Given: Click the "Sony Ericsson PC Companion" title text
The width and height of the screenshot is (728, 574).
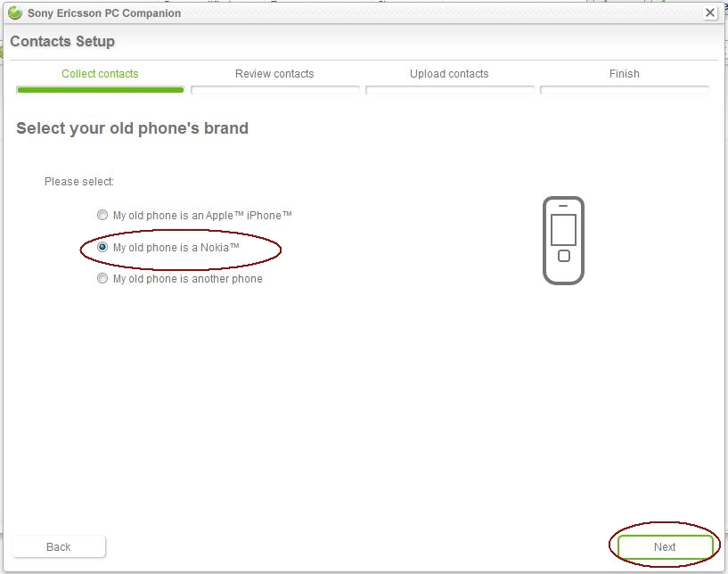Looking at the screenshot, I should pos(104,13).
